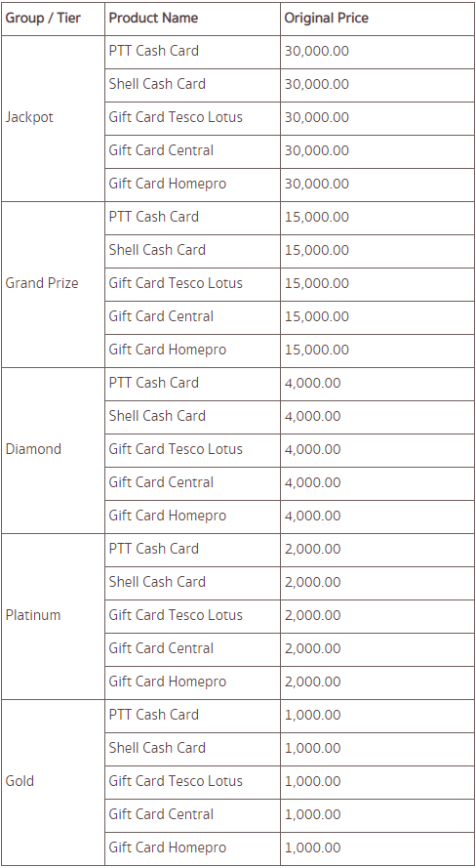Click Gift Card Tesco Lotus in Diamond group

(176, 449)
